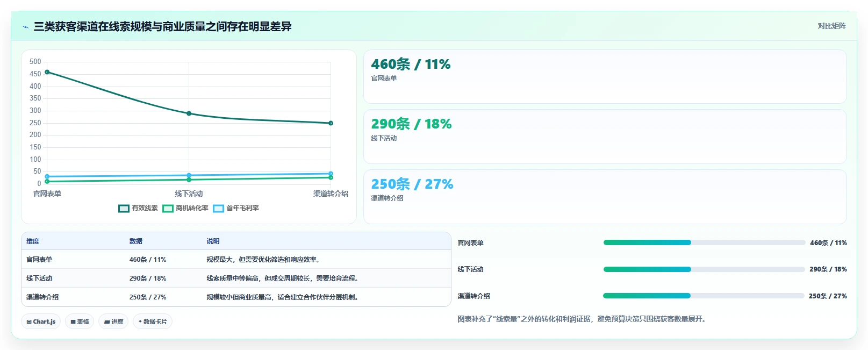This screenshot has height=350, width=868.
Task: Select the 460条 / 11% stat card
Action: click(x=605, y=77)
